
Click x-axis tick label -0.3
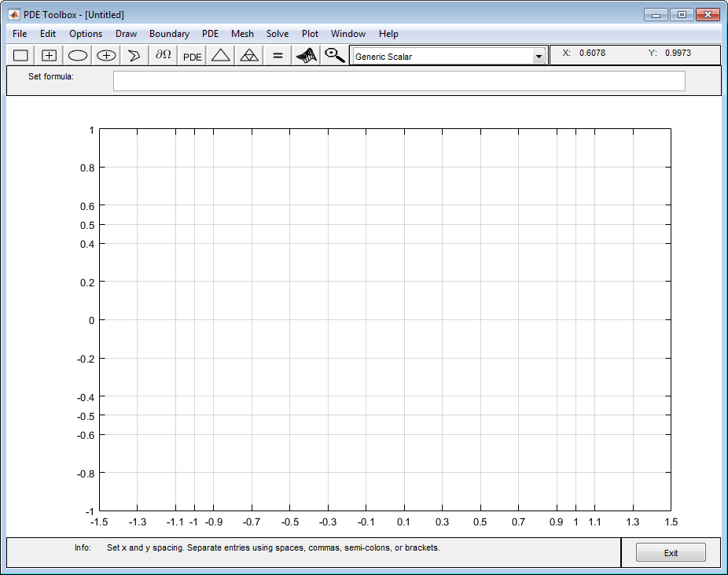[x=328, y=522]
